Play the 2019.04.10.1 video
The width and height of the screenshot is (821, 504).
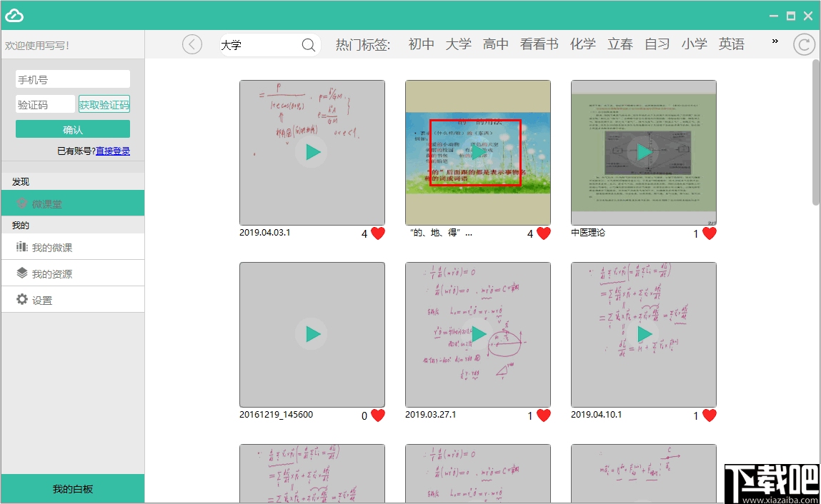pos(644,334)
